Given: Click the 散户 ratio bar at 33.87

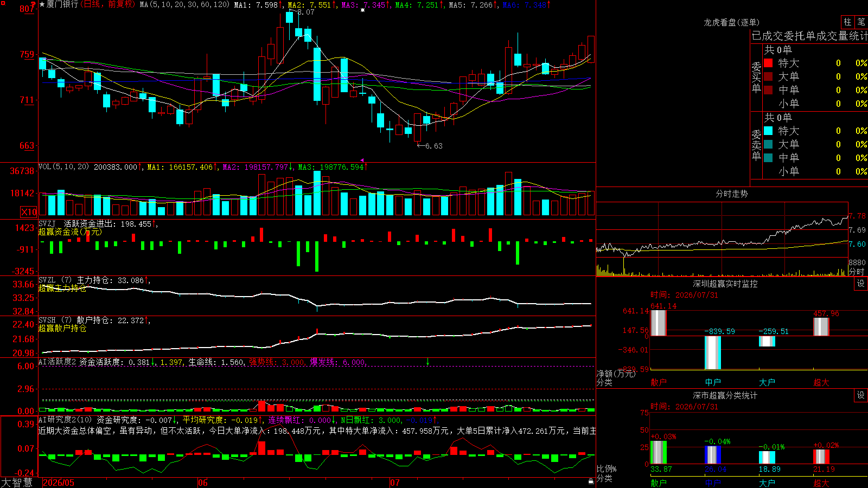Looking at the screenshot, I should point(658,452).
